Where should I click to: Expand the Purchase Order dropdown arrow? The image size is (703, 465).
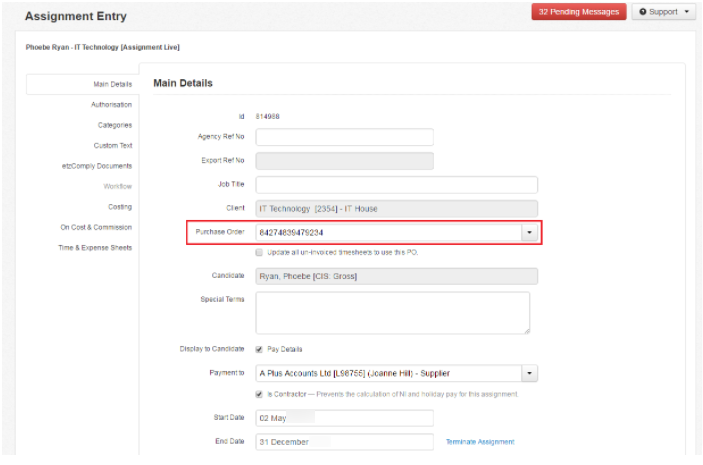pos(529,232)
